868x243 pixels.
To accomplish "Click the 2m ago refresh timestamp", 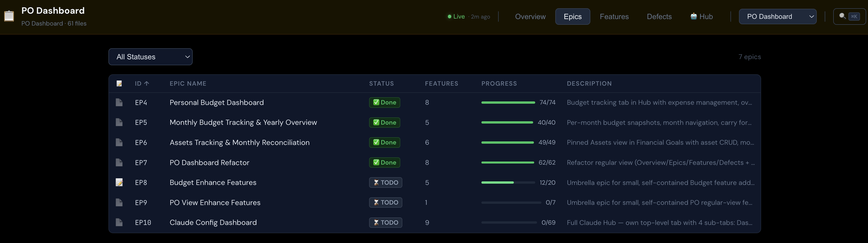I will [480, 17].
